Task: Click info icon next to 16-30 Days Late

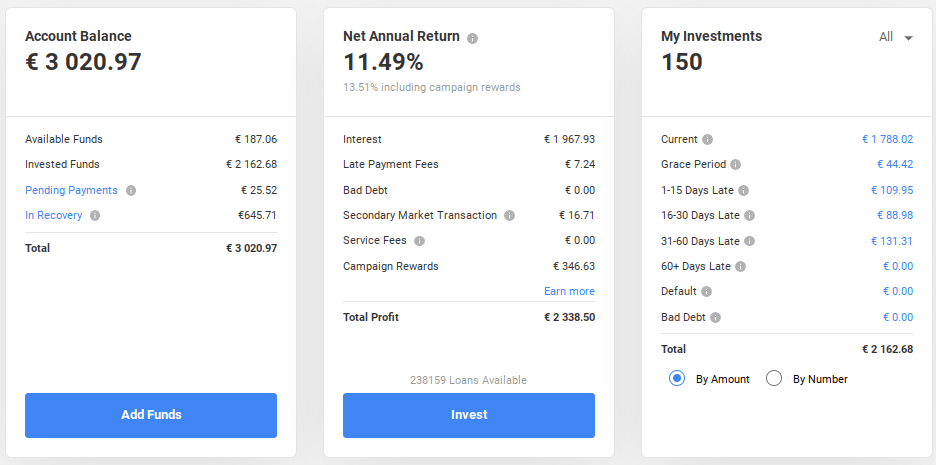Action: (749, 215)
